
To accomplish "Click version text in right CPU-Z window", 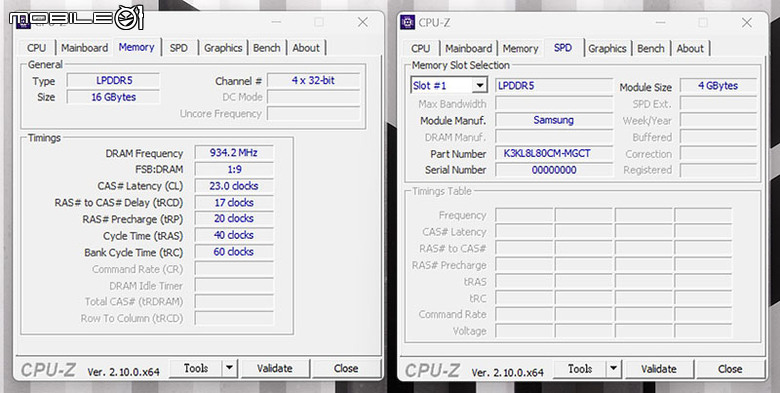I will pos(507,372).
